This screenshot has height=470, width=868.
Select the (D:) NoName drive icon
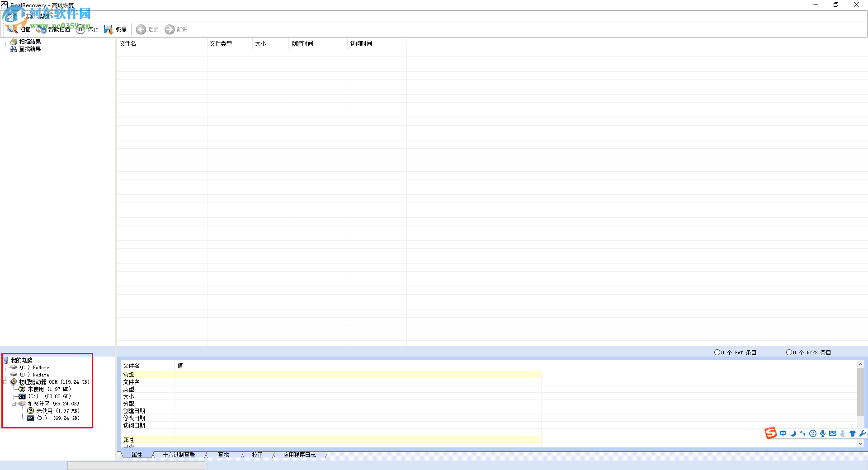14,375
